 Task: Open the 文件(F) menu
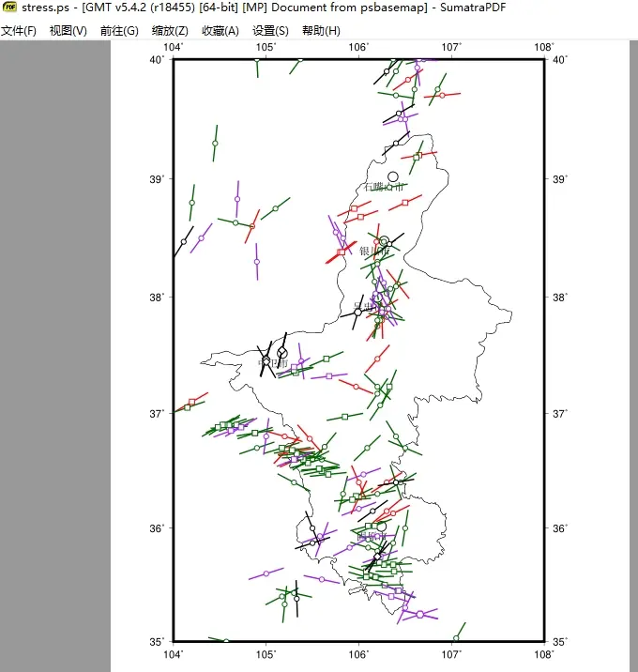point(19,31)
